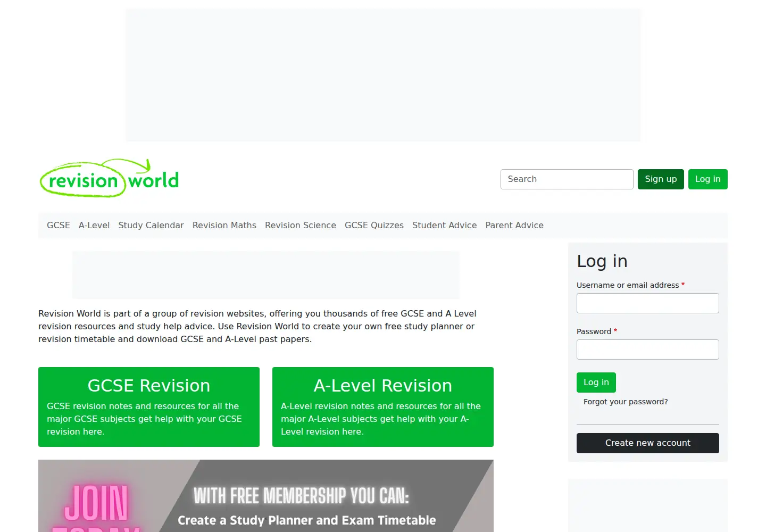Open Revision Science link
The height and width of the screenshot is (532, 766).
pos(301,225)
